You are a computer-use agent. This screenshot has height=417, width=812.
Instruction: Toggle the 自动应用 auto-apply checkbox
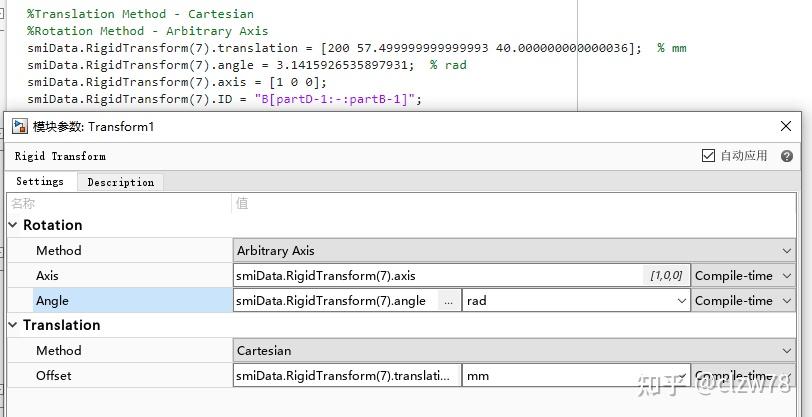709,156
